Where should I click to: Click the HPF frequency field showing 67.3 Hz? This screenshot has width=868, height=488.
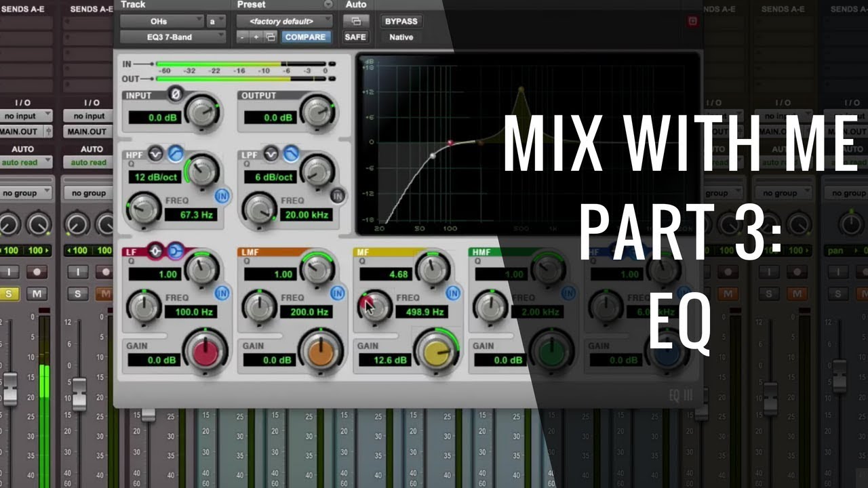(x=191, y=215)
